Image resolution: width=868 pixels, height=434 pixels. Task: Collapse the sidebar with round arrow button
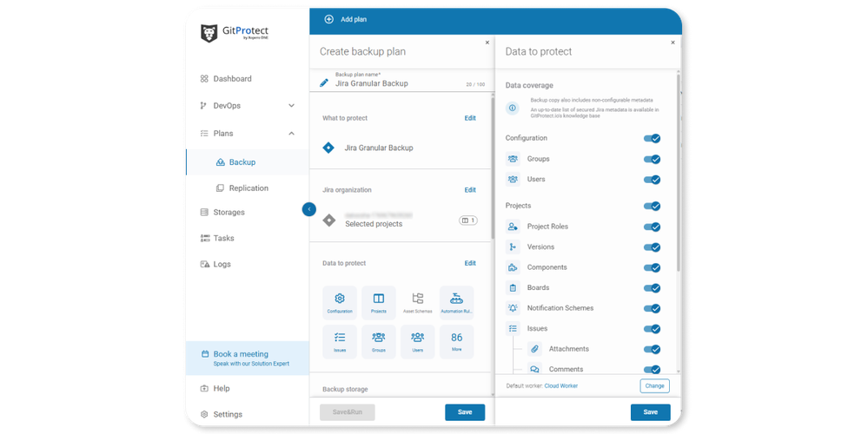pyautogui.click(x=309, y=209)
